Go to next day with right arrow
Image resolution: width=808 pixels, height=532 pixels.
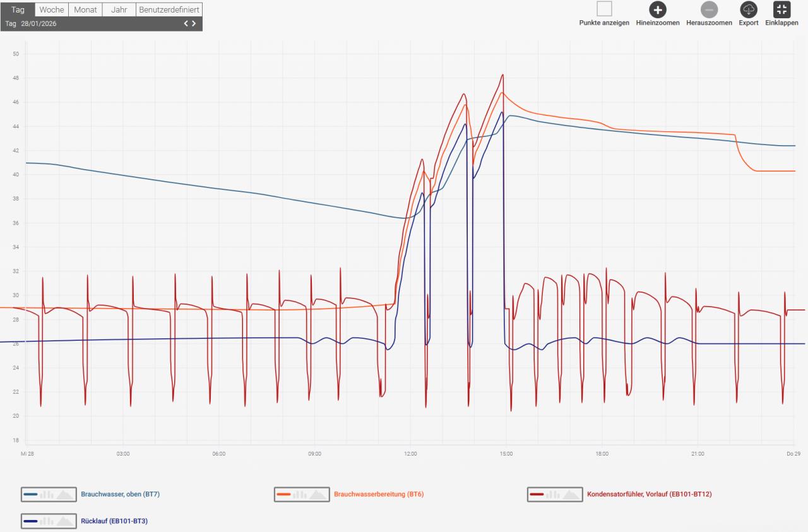point(194,23)
